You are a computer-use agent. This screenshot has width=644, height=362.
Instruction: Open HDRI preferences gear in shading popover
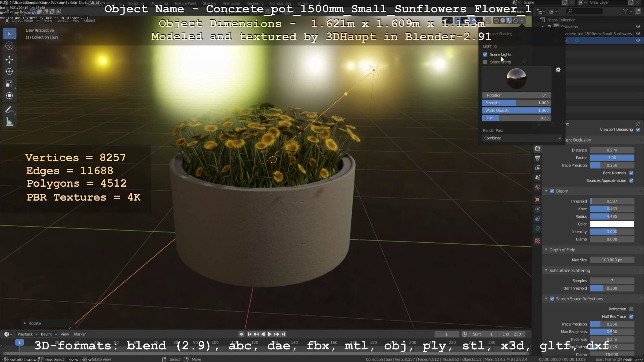[x=558, y=70]
